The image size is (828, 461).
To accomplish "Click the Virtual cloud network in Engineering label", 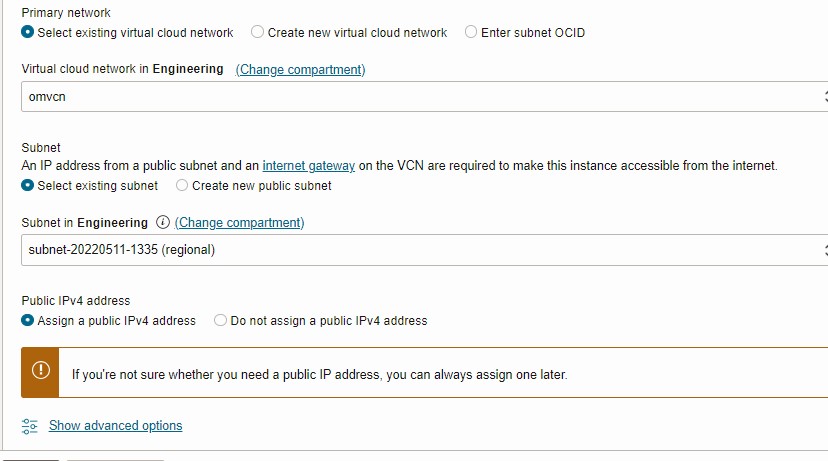I will (x=122, y=70).
